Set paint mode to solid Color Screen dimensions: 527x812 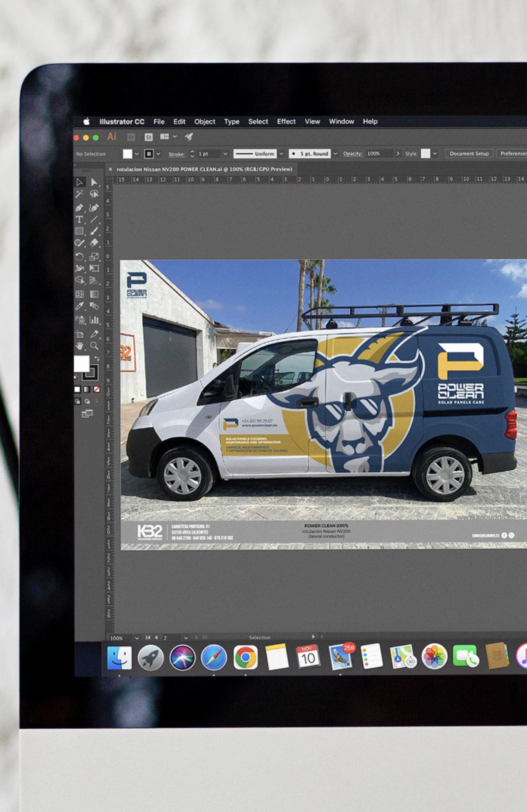77,389
